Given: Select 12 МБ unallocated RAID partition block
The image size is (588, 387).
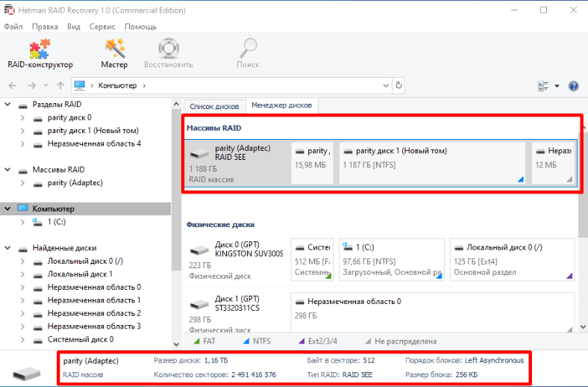Looking at the screenshot, I should pos(553,164).
